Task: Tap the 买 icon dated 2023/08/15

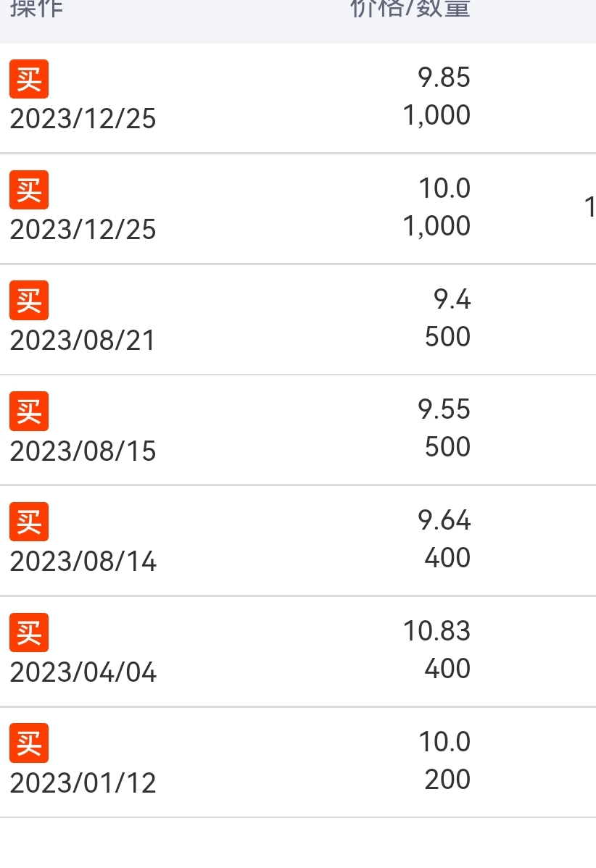Action: pos(29,412)
